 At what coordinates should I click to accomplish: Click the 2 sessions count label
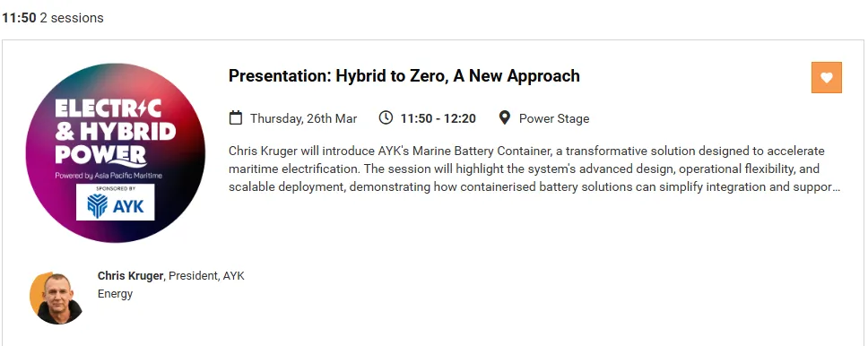[72, 18]
